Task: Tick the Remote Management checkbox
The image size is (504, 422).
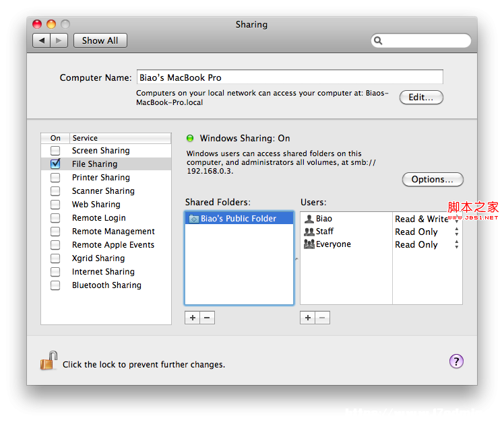Action: (x=55, y=232)
